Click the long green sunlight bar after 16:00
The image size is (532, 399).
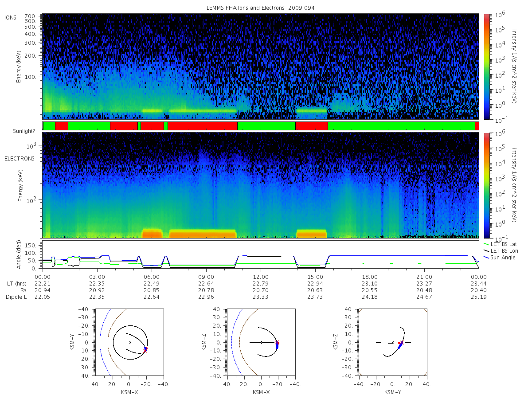(401, 126)
